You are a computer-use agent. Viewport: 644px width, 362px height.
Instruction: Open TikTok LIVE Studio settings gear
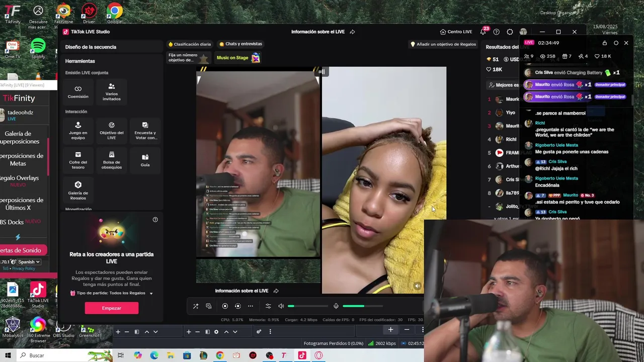tap(510, 32)
